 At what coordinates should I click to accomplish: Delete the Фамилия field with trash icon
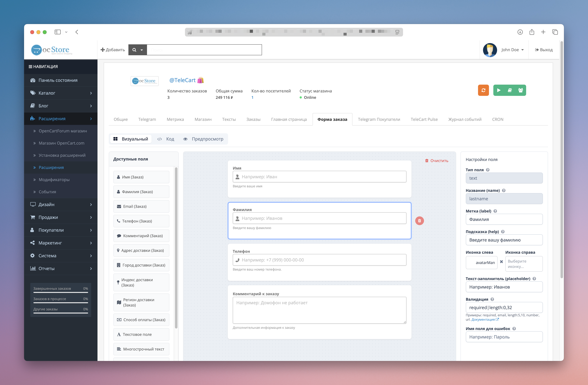click(419, 221)
